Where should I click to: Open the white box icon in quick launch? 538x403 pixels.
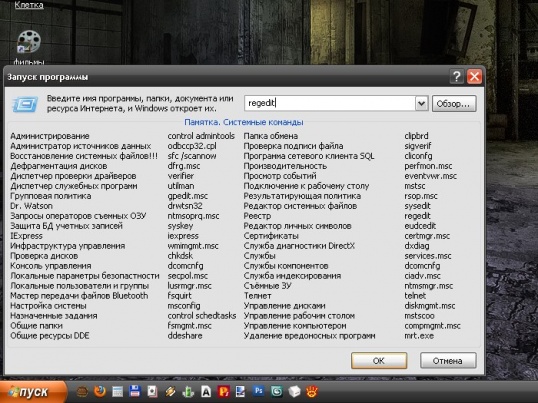[294, 391]
